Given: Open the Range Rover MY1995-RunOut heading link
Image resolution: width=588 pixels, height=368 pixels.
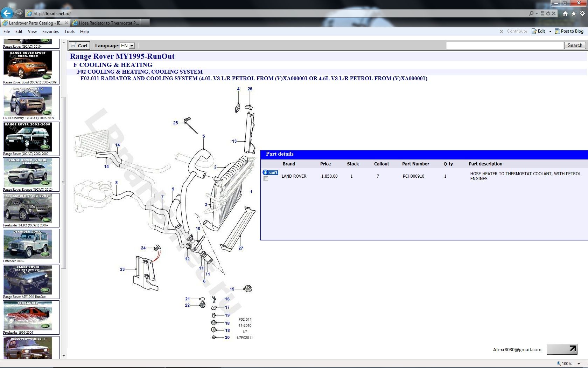Looking at the screenshot, I should tap(122, 56).
